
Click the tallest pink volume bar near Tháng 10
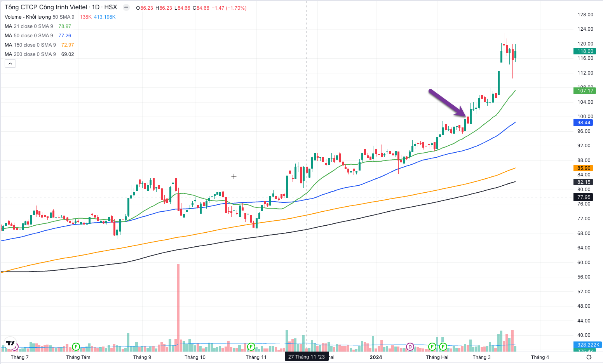(178, 308)
